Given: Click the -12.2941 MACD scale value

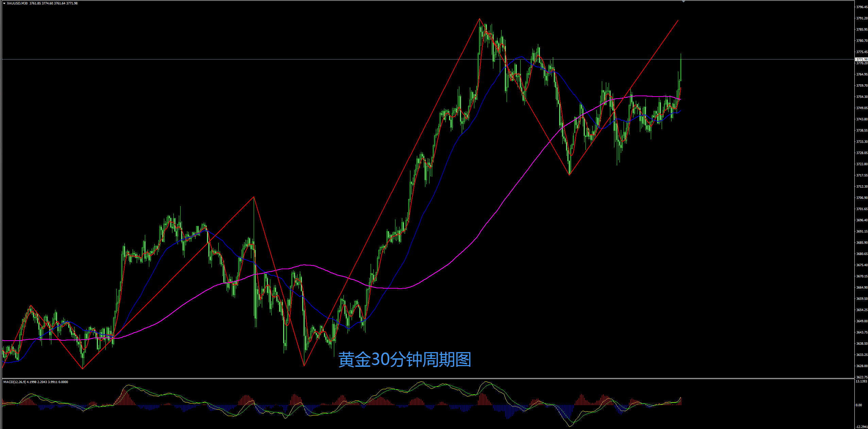Looking at the screenshot, I should (862, 427).
